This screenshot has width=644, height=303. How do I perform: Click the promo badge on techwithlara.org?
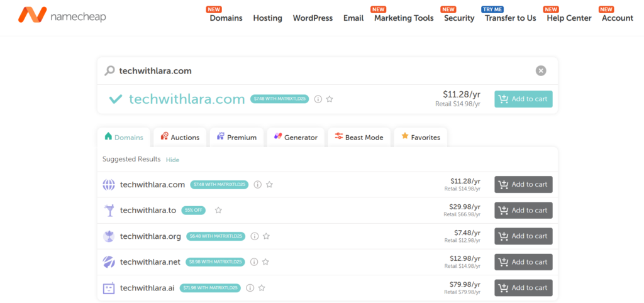click(216, 236)
